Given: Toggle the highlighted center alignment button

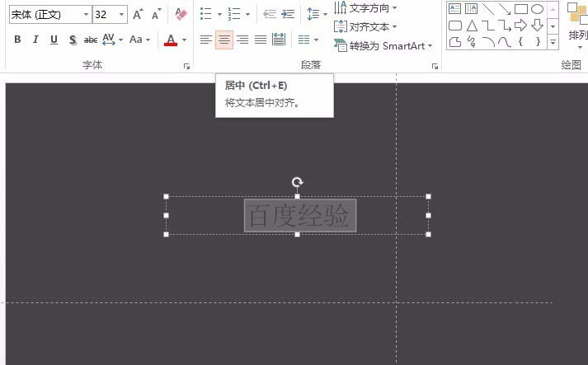Looking at the screenshot, I should pyautogui.click(x=224, y=40).
